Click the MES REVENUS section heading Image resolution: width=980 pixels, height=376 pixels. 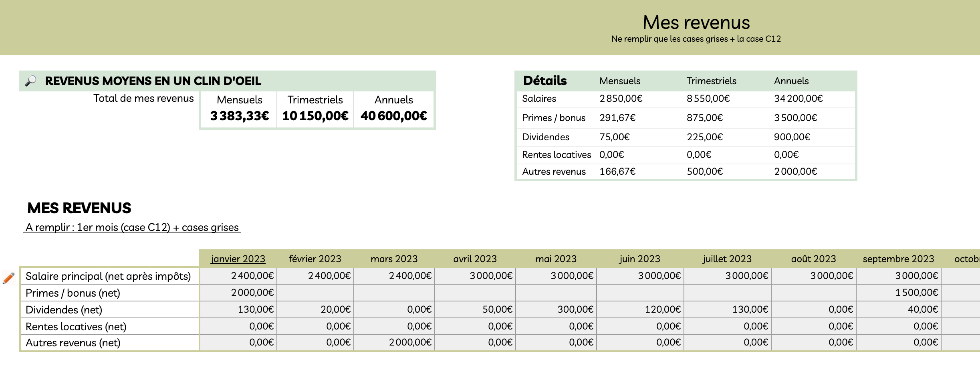click(x=79, y=208)
